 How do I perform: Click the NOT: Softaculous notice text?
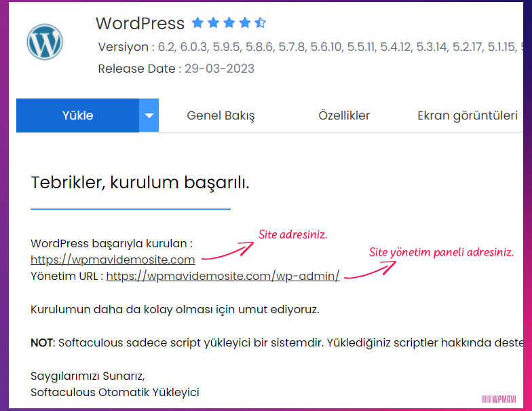(x=277, y=342)
